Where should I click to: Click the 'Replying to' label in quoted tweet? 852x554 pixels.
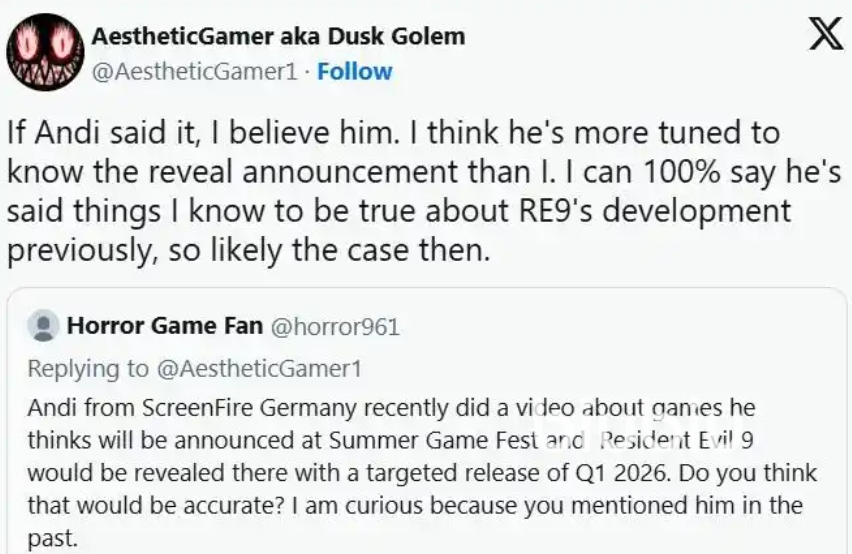click(x=88, y=368)
